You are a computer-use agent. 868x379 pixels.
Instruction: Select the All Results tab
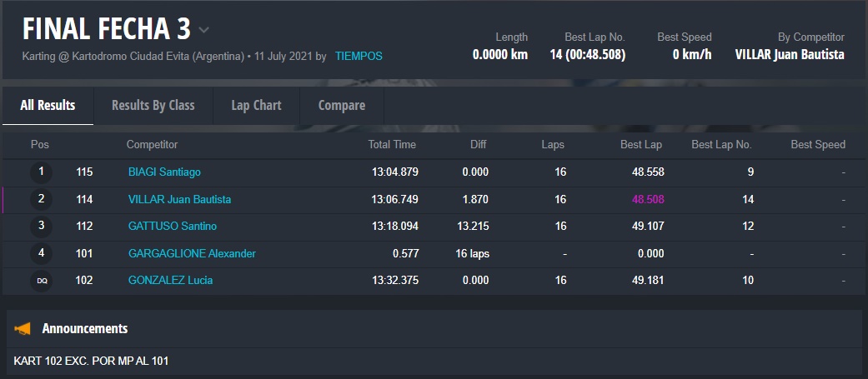click(x=48, y=105)
